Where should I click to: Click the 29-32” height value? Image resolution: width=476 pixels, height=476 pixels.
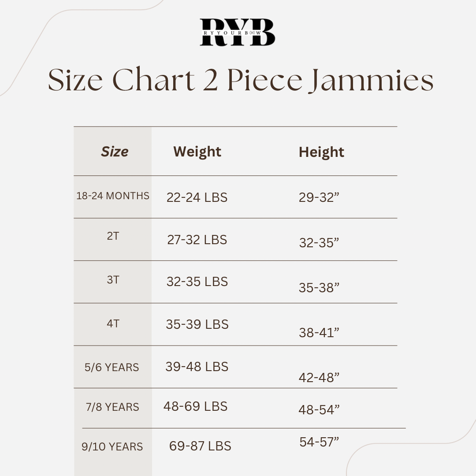pos(319,197)
